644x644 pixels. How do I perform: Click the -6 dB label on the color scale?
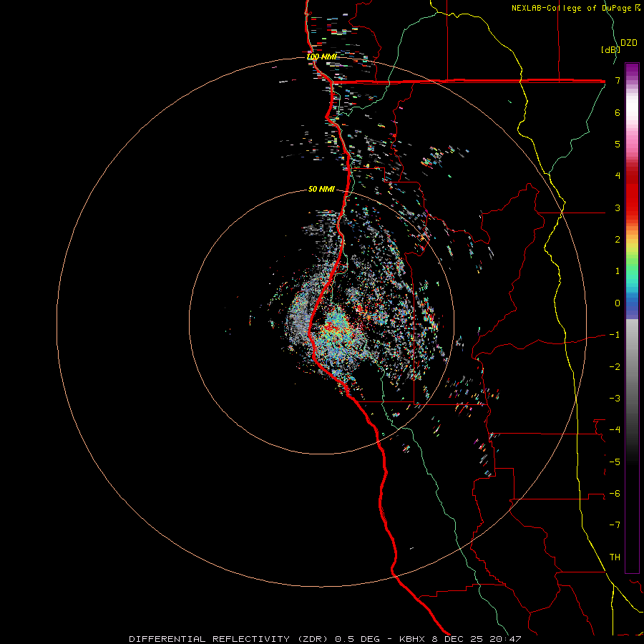tap(615, 494)
